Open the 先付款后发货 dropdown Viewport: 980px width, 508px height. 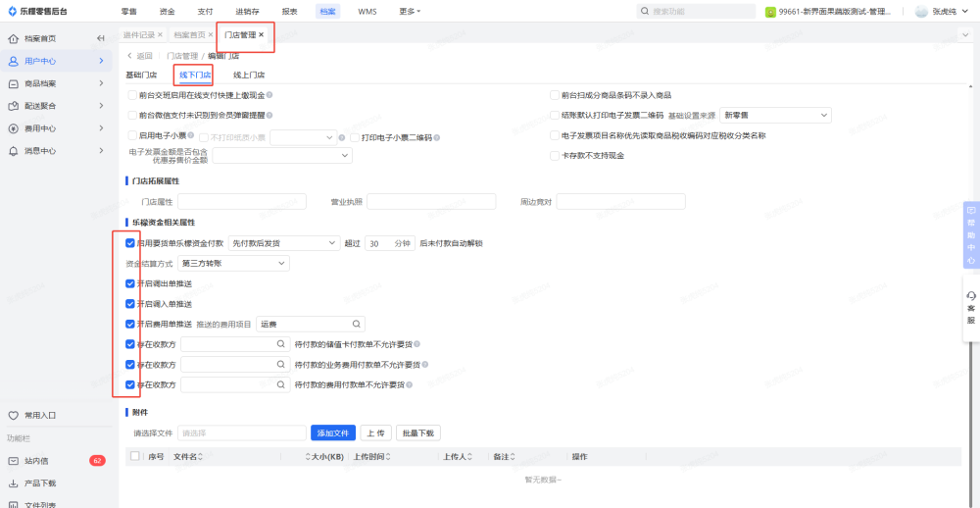pos(284,243)
